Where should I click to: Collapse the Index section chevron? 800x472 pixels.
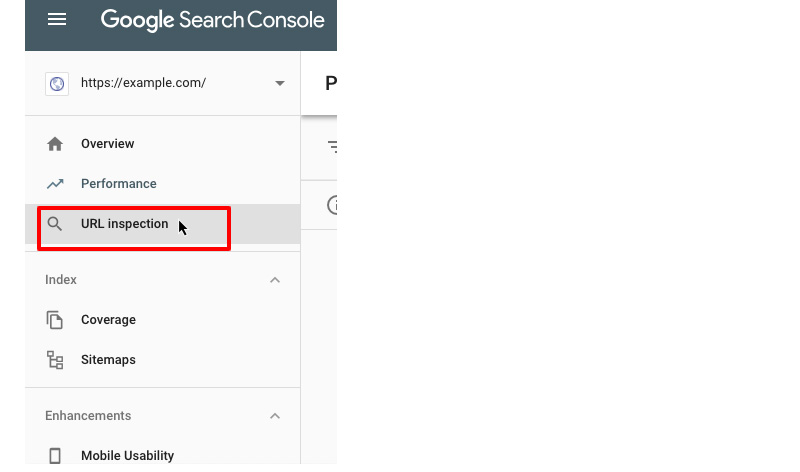(275, 280)
